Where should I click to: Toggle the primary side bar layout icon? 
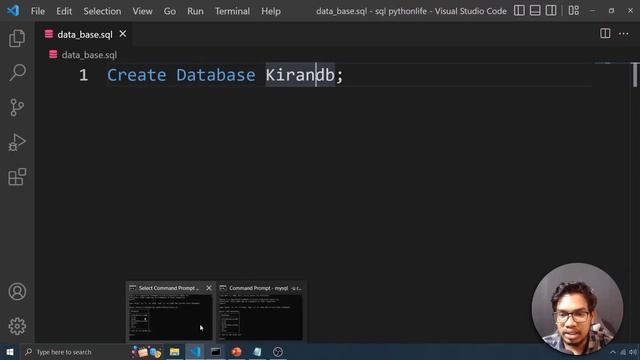pos(519,11)
